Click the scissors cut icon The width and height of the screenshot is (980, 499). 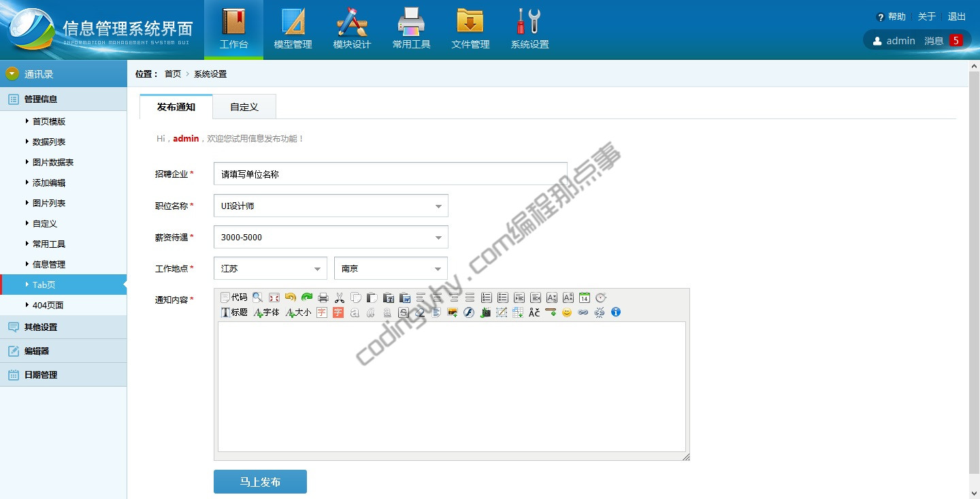click(x=340, y=297)
